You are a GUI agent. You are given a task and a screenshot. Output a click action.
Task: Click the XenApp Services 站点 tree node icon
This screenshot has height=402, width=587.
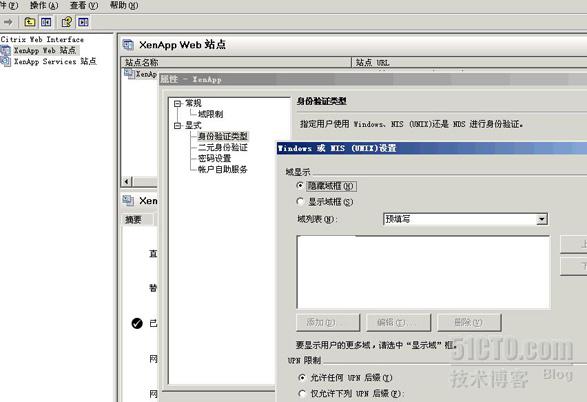pos(6,61)
